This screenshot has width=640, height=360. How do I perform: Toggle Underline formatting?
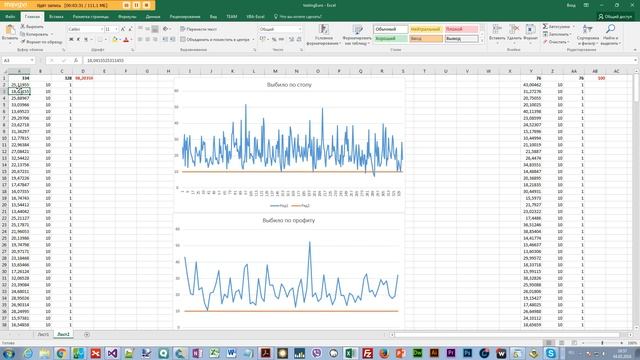coord(86,40)
